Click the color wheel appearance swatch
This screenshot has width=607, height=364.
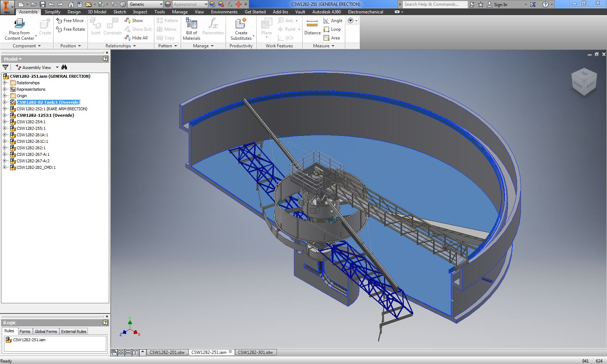click(168, 4)
